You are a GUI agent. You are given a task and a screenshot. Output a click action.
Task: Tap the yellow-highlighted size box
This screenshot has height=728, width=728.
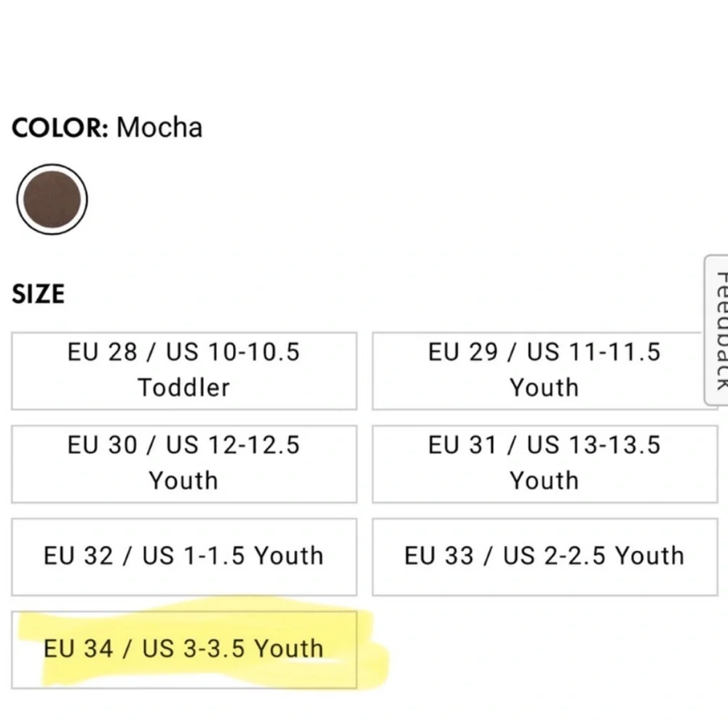coord(184,649)
